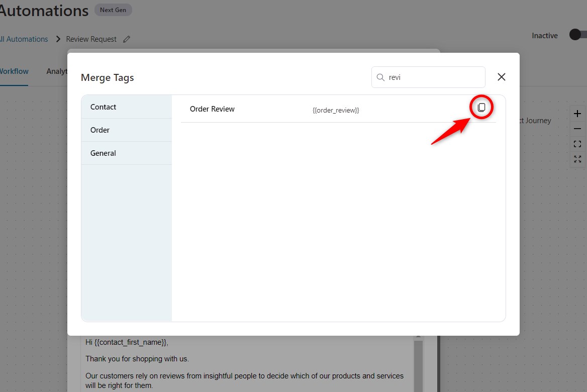This screenshot has height=392, width=587.
Task: Zoom out of the workflow canvas
Action: coord(577,128)
